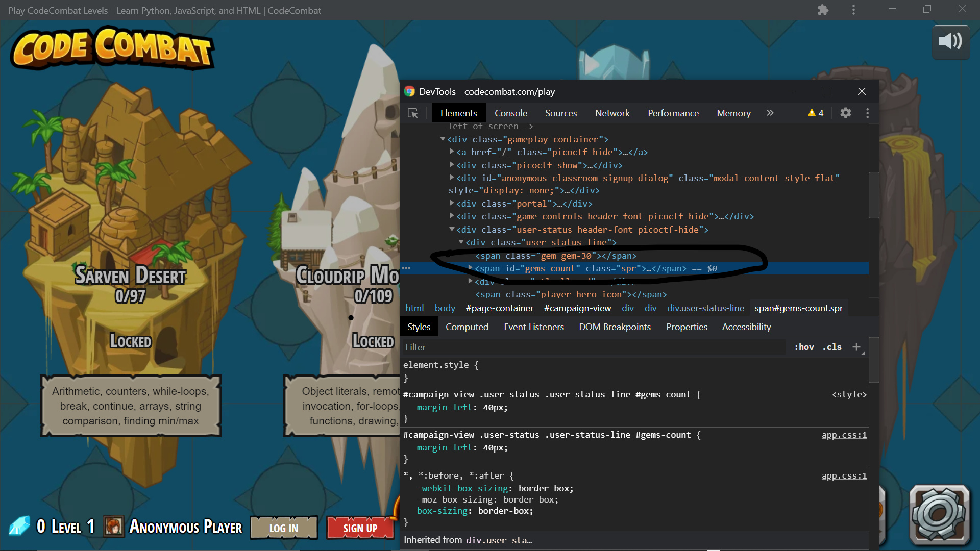Collapse the user-status-line div node

coord(461,242)
